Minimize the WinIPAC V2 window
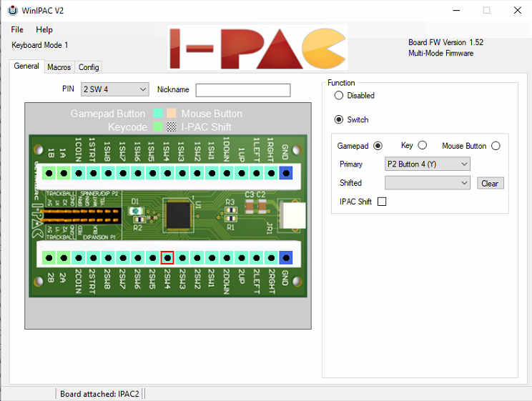532x401 pixels. point(456,10)
